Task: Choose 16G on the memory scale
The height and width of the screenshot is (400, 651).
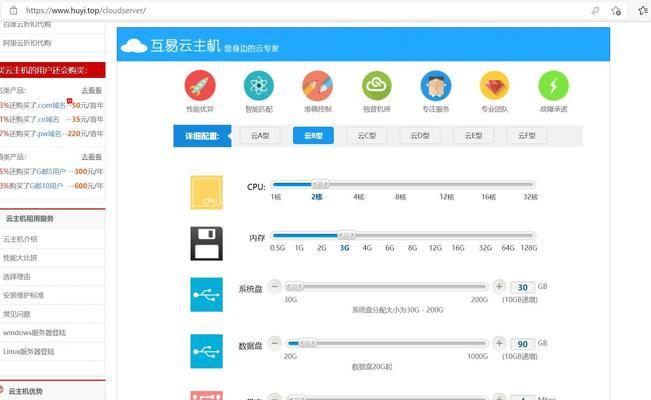Action: [x=458, y=248]
